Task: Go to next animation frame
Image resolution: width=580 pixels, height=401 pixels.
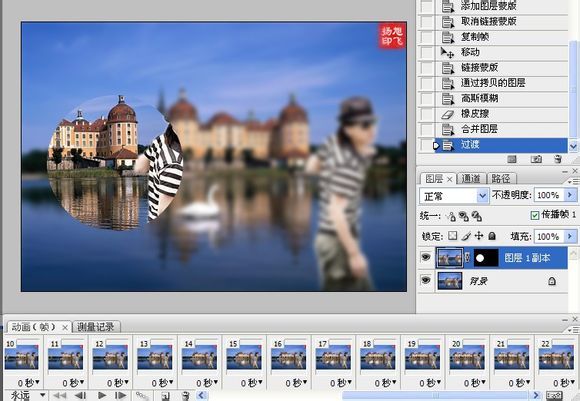Action: click(x=120, y=395)
